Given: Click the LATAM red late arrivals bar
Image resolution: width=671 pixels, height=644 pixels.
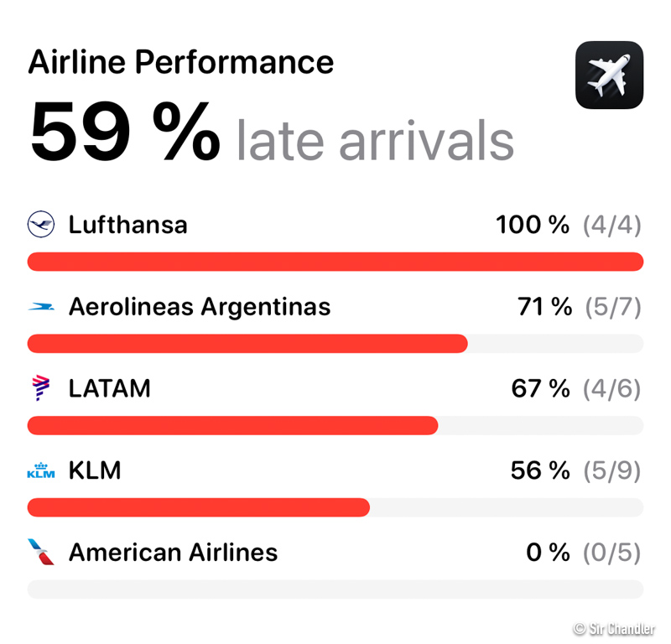Looking at the screenshot, I should (232, 426).
